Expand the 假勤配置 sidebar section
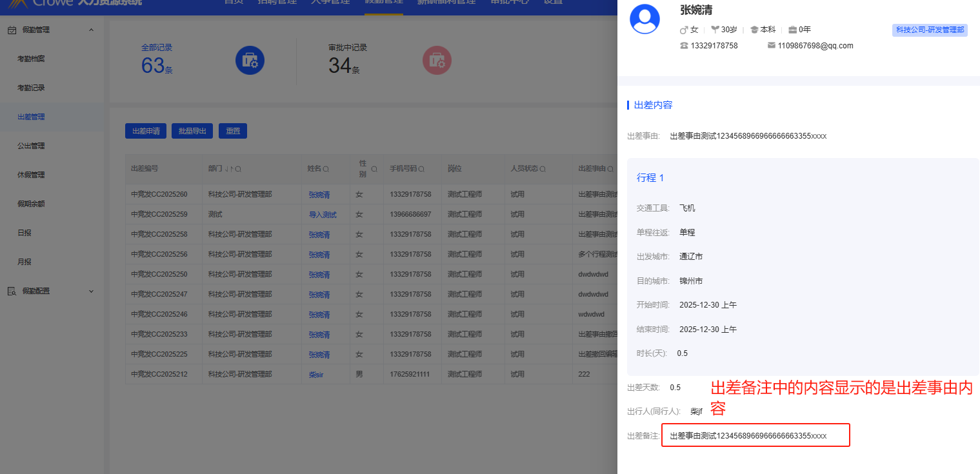The image size is (980, 474). point(91,291)
